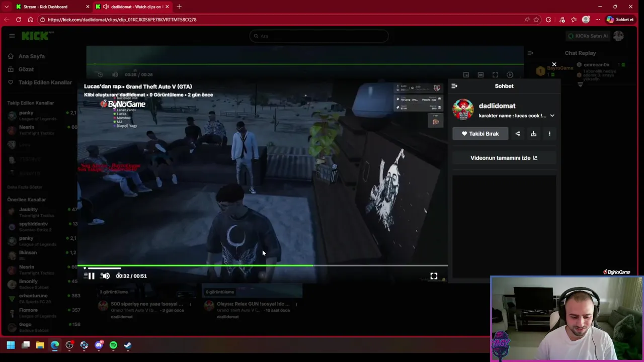The image size is (644, 362).
Task: Collapse background Chat Replay panel icon
Action: [x=530, y=53]
